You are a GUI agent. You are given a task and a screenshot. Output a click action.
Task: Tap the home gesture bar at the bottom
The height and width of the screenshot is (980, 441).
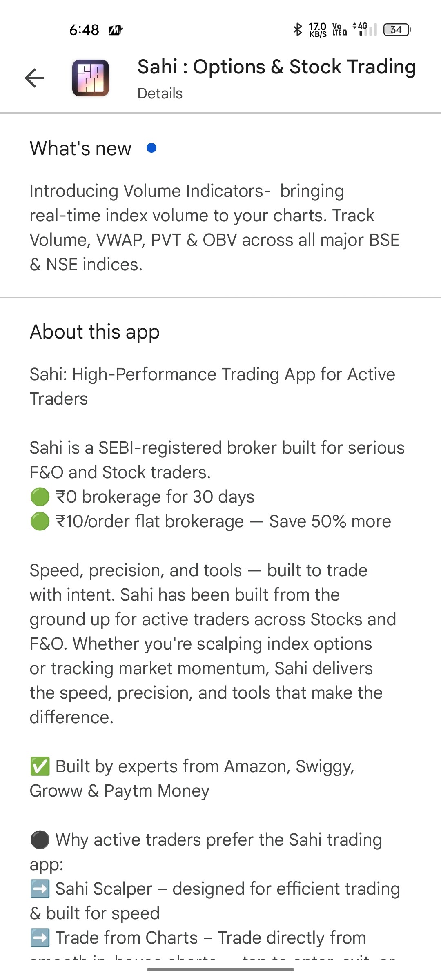point(220,969)
